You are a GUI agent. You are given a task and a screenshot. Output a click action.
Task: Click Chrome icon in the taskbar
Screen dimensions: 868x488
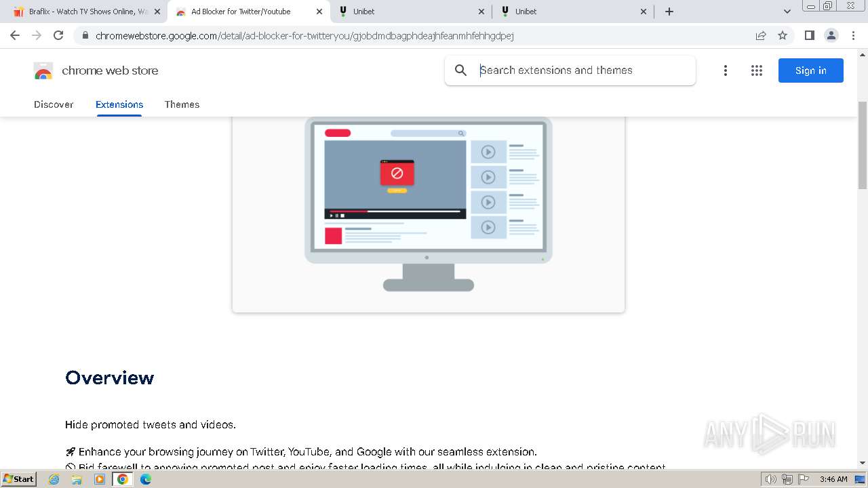click(x=123, y=479)
